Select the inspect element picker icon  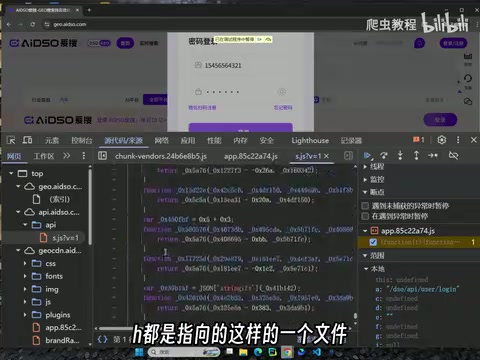(x=11, y=140)
